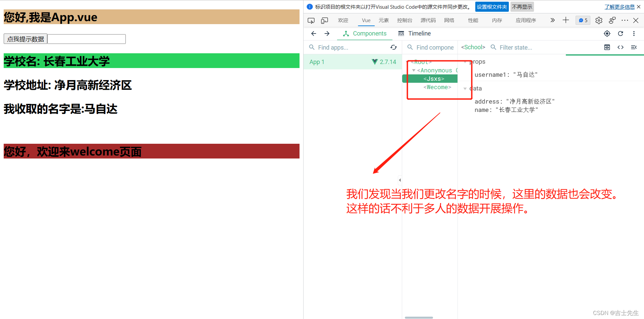This screenshot has width=644, height=319.
Task: Click the address data value 净月高新经济区
Action: 530,102
